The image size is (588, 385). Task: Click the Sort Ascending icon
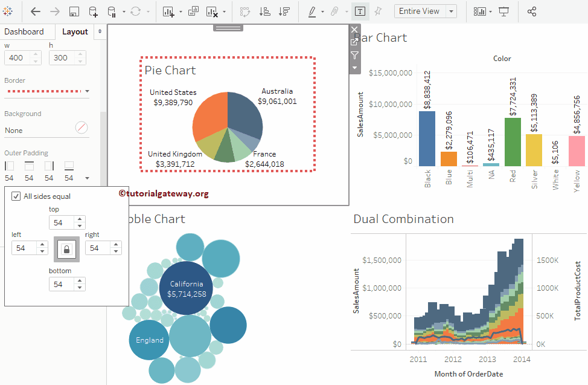264,11
